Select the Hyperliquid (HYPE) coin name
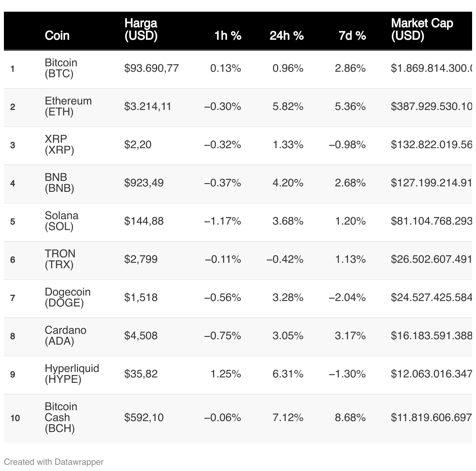Image resolution: width=476 pixels, height=471 pixels. click(72, 374)
